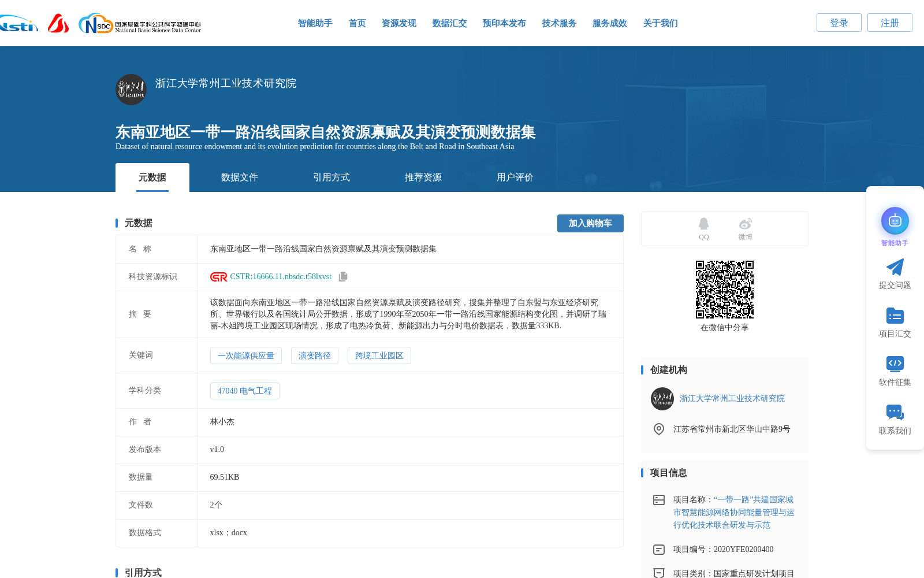The width and height of the screenshot is (924, 578).
Task: Click the 项目汇交 list icon
Action: [895, 316]
